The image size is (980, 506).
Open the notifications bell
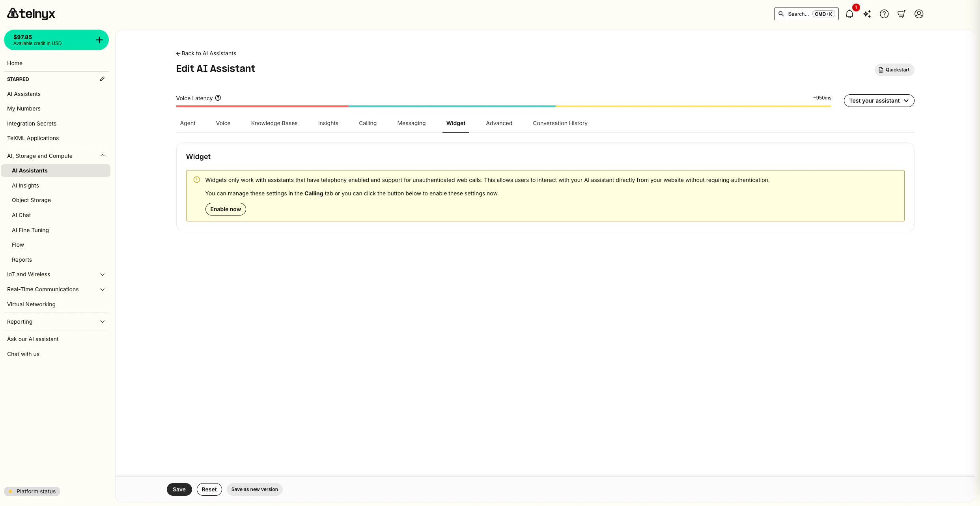(849, 14)
